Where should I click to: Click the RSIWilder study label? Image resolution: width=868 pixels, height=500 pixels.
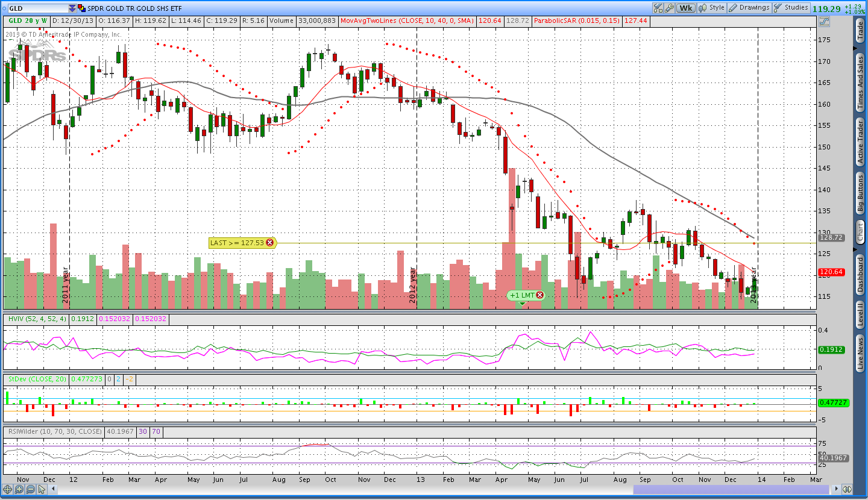pyautogui.click(x=54, y=431)
